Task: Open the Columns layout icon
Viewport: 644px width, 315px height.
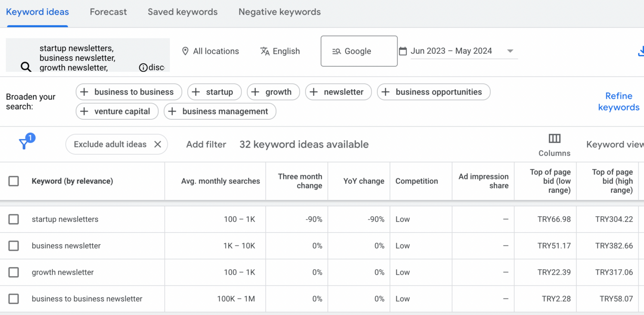Action: tap(554, 139)
